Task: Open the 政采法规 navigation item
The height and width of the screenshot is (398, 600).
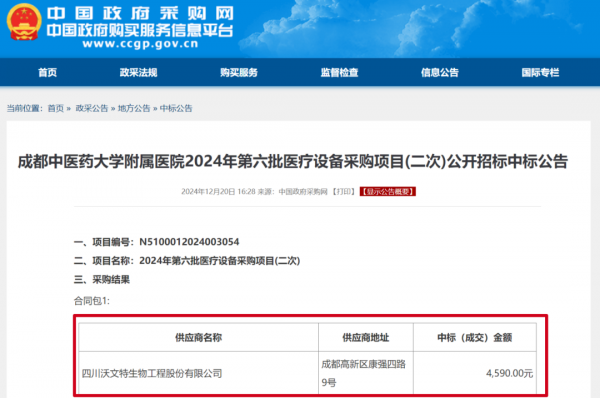Action: coord(139,72)
